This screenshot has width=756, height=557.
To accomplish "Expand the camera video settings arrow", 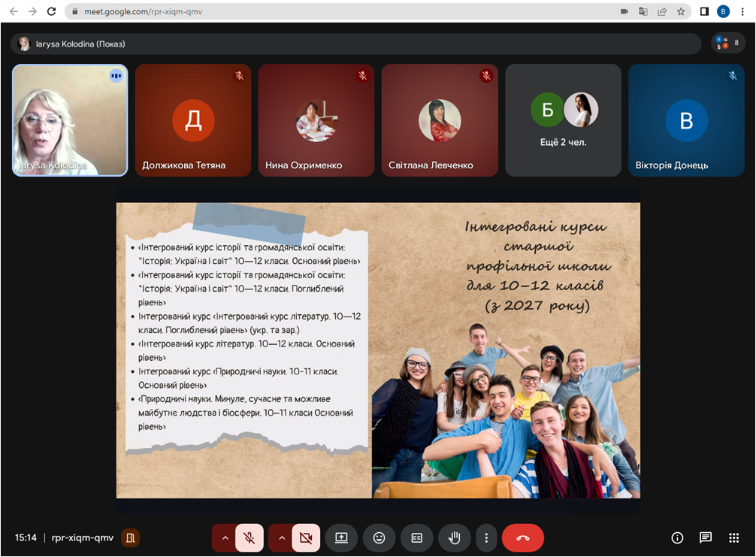I will (281, 537).
